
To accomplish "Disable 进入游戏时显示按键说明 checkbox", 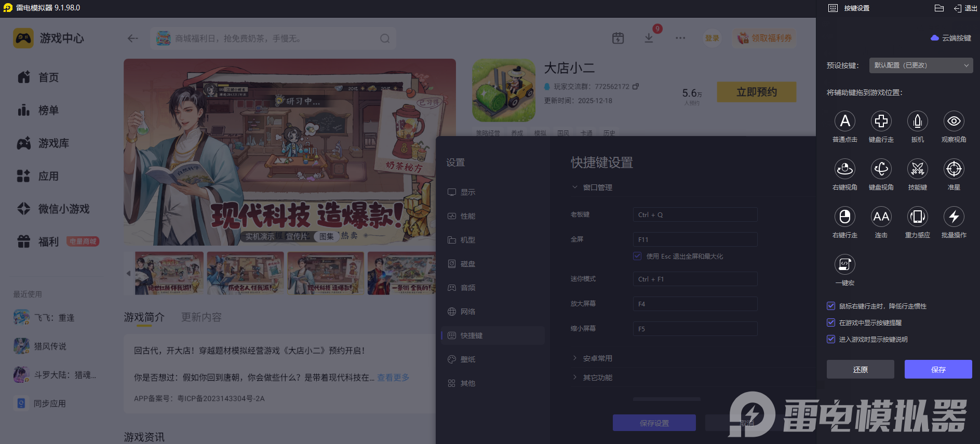I will pyautogui.click(x=831, y=339).
